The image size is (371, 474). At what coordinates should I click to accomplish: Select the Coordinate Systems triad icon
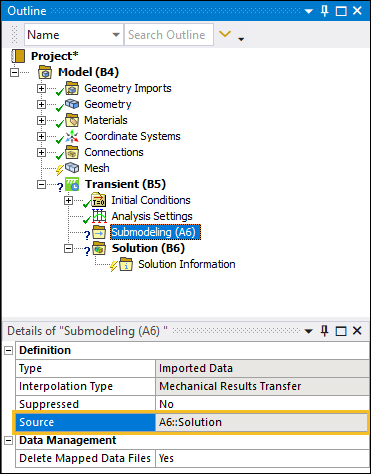(x=72, y=136)
